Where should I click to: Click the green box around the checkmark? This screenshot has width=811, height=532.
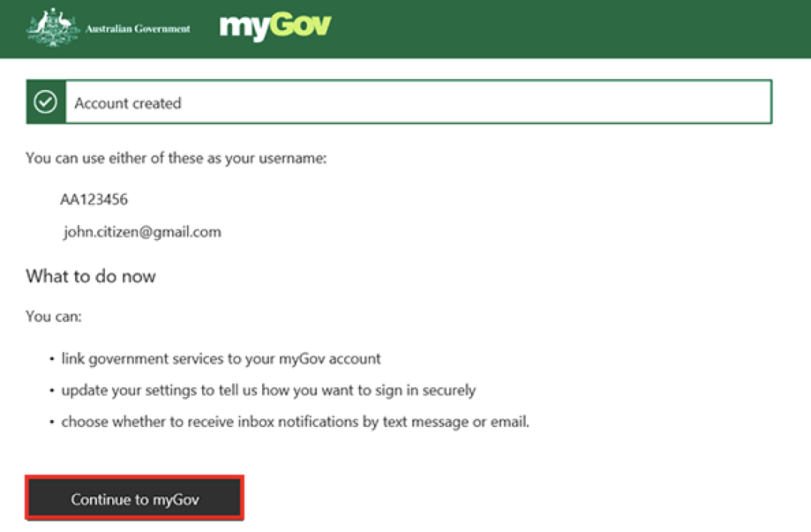pos(46,102)
